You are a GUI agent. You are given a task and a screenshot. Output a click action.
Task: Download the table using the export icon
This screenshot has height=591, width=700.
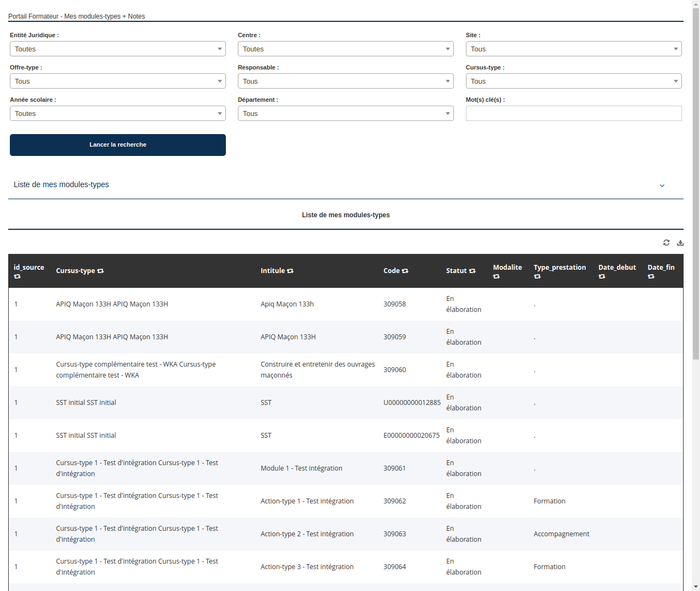(680, 242)
